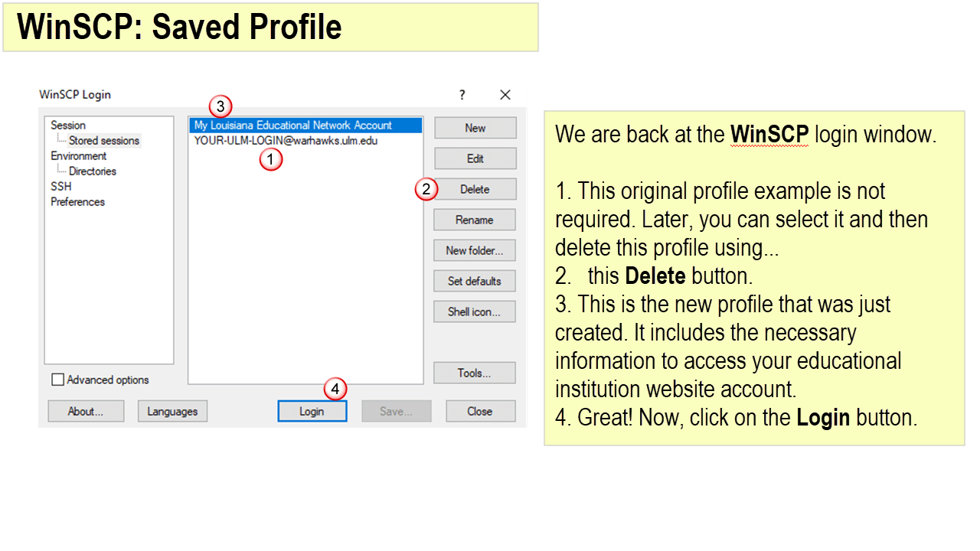This screenshot has width=980, height=551.
Task: Click the Delete button
Action: [x=475, y=189]
